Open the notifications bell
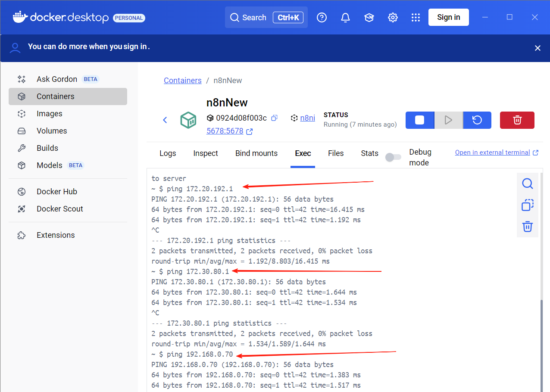The width and height of the screenshot is (550, 392). [345, 17]
